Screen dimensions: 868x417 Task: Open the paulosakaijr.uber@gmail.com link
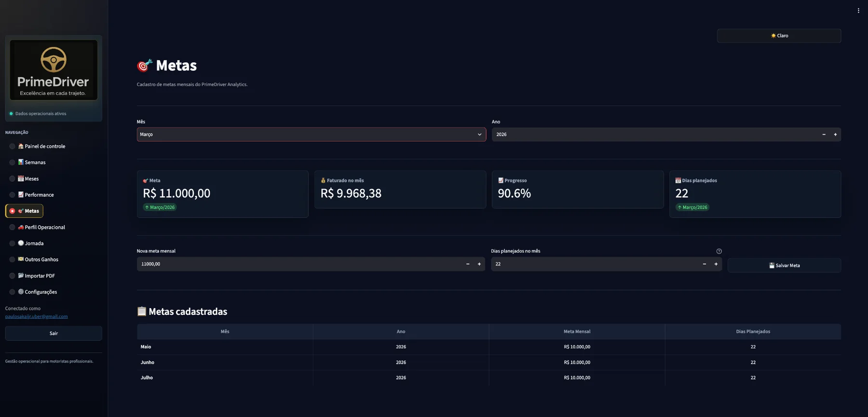36,317
